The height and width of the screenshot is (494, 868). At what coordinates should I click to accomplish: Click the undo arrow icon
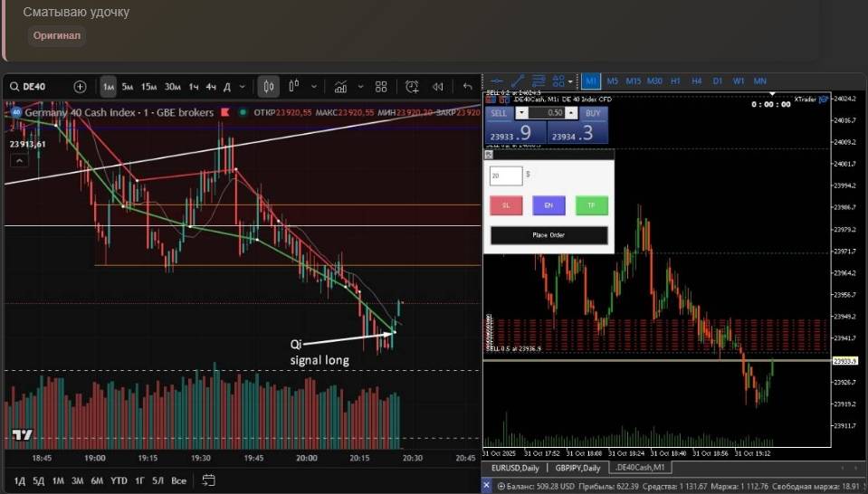click(468, 87)
